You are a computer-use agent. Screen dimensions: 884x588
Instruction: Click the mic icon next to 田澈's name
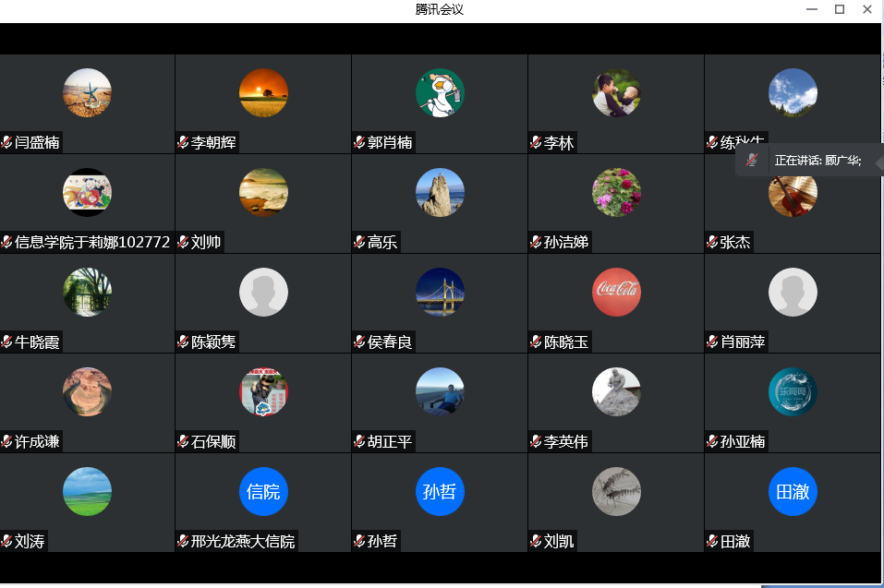[712, 541]
